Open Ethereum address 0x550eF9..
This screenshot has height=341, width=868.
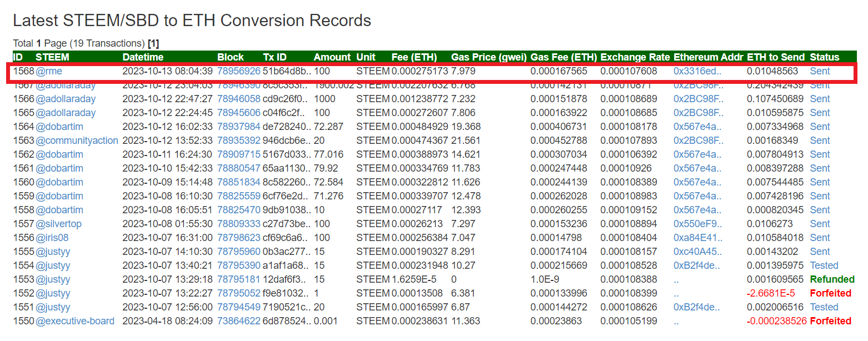tap(698, 224)
